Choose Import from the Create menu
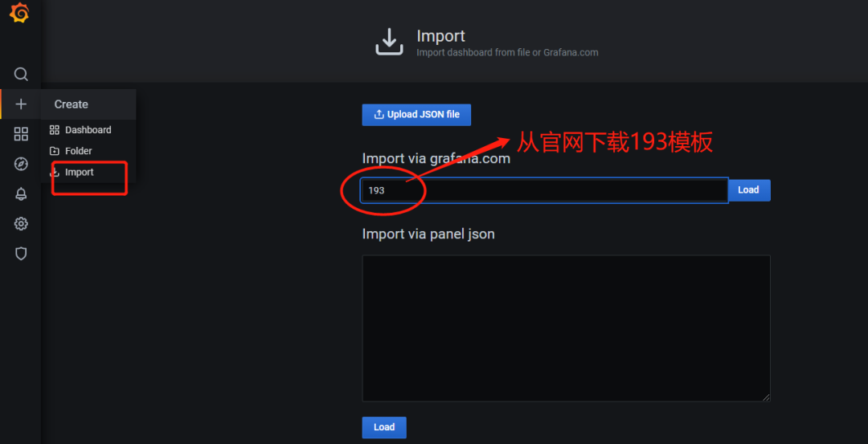This screenshot has height=444, width=868. click(x=79, y=173)
